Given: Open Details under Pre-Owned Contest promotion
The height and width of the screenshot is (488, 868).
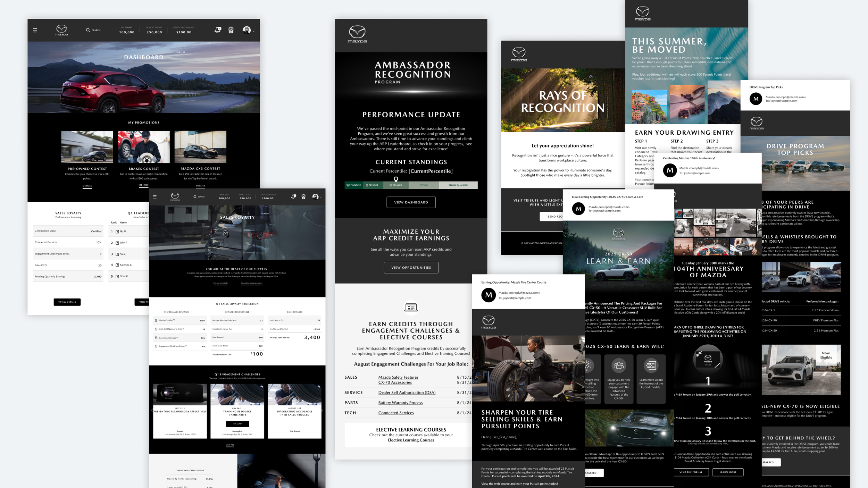Looking at the screenshot, I should tap(87, 186).
